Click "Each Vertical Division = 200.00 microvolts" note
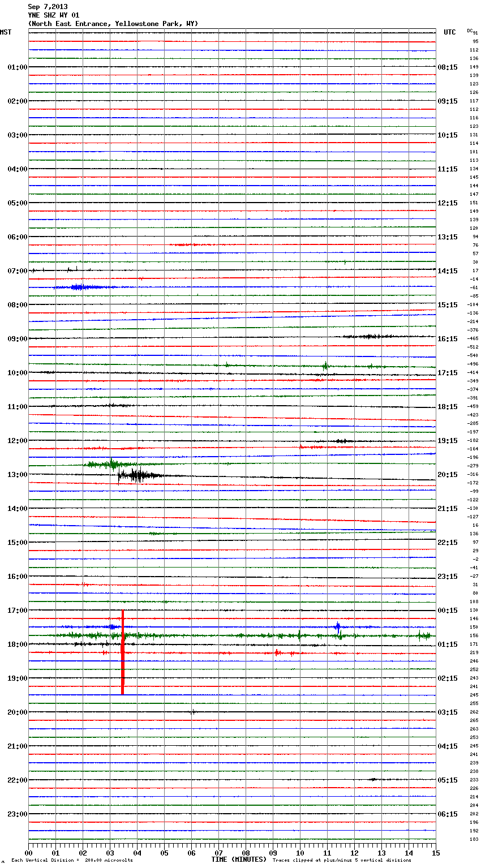Screen dimensions: 481x868 [x=72, y=861]
